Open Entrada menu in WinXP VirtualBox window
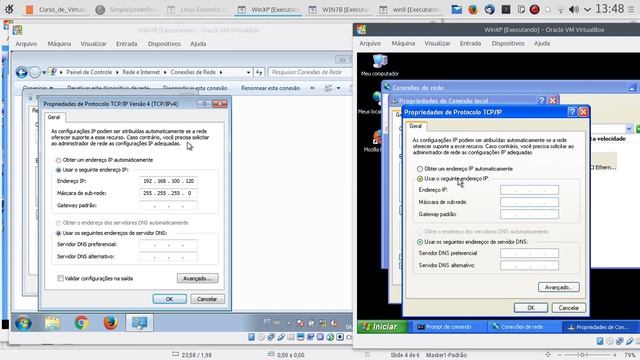The width and height of the screenshot is (640, 360). tap(470, 43)
